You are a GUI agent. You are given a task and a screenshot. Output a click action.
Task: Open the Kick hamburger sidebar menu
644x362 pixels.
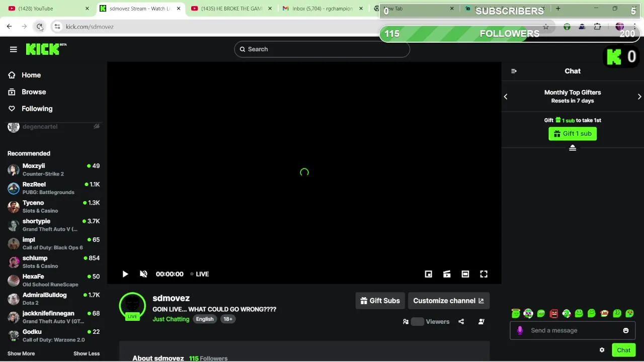pyautogui.click(x=14, y=49)
